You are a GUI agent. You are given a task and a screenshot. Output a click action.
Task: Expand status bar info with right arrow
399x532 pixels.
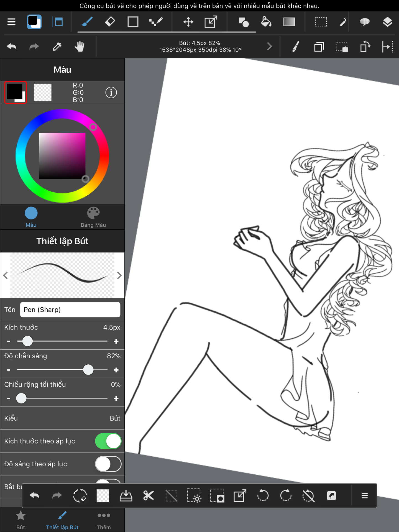click(x=269, y=46)
